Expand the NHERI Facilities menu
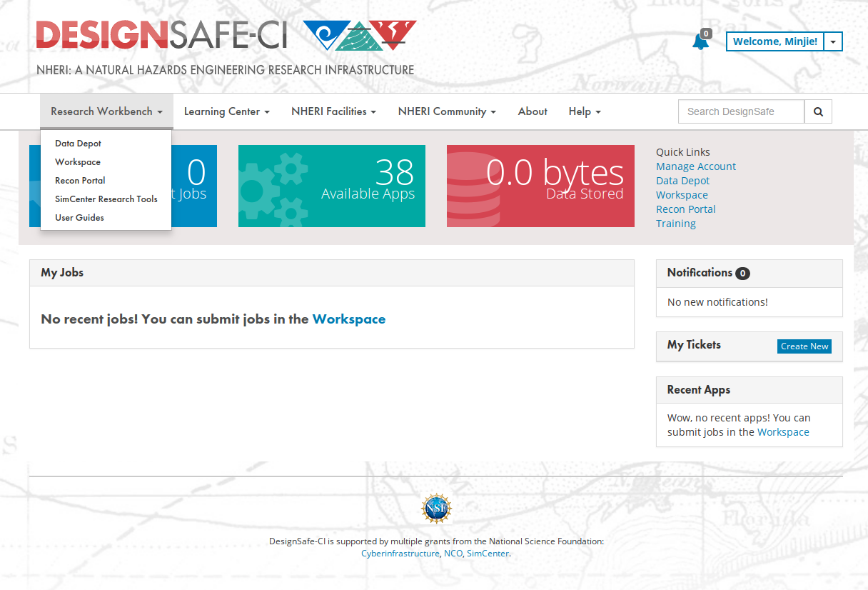This screenshot has width=868, height=590. click(x=333, y=111)
